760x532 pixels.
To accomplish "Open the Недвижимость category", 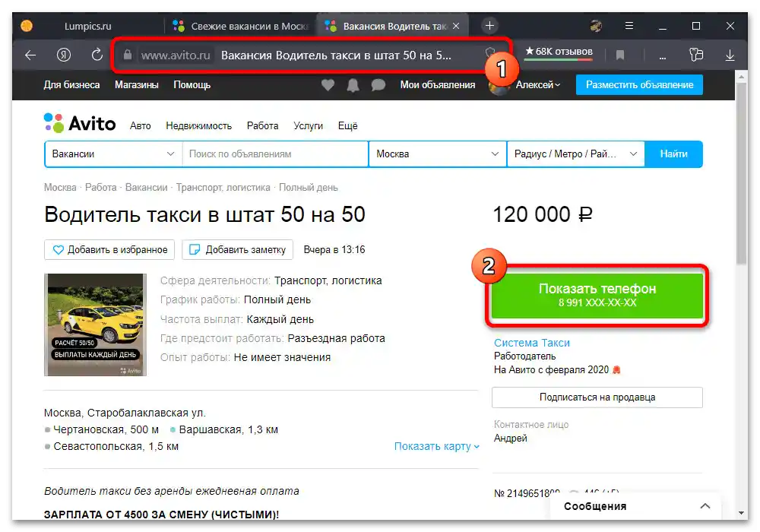I will [x=198, y=126].
